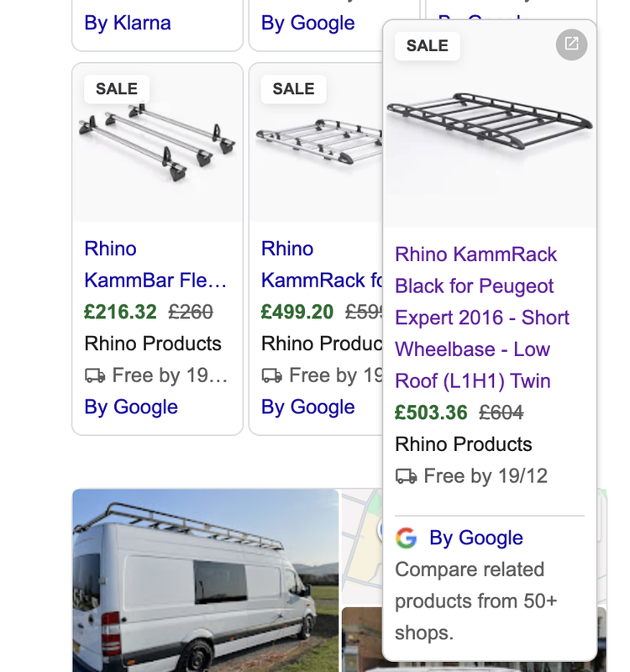Open the silver Rhino KammRack product title
Viewport: 630px width, 672px height.
pos(322,265)
